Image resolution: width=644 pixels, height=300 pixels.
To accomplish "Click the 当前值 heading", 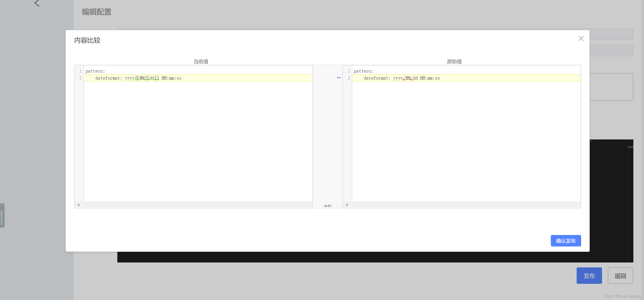I will 201,61.
